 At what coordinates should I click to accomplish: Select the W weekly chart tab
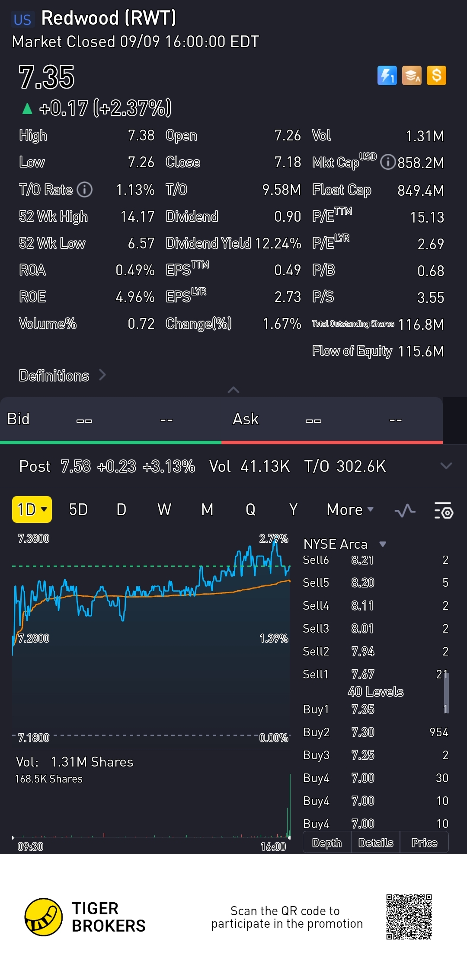coord(164,510)
